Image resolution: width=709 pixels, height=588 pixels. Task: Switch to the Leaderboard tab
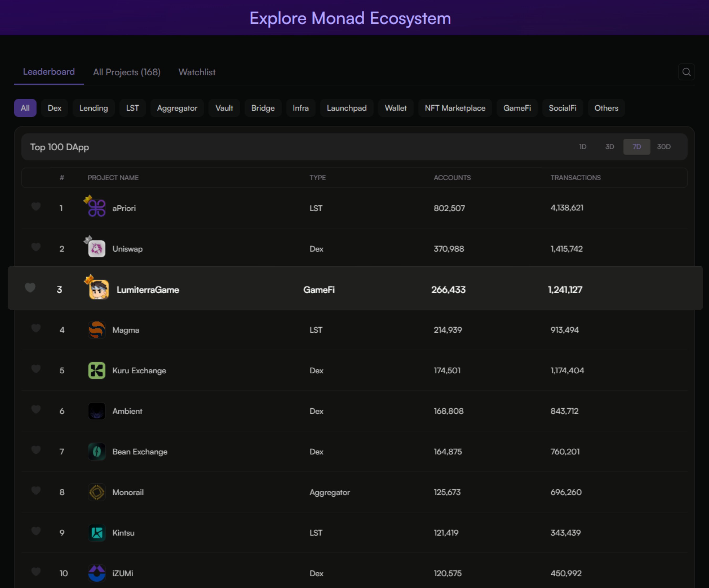pyautogui.click(x=49, y=72)
